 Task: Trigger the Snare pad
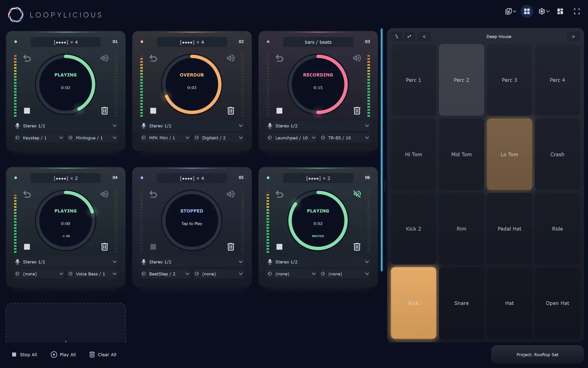tap(461, 303)
